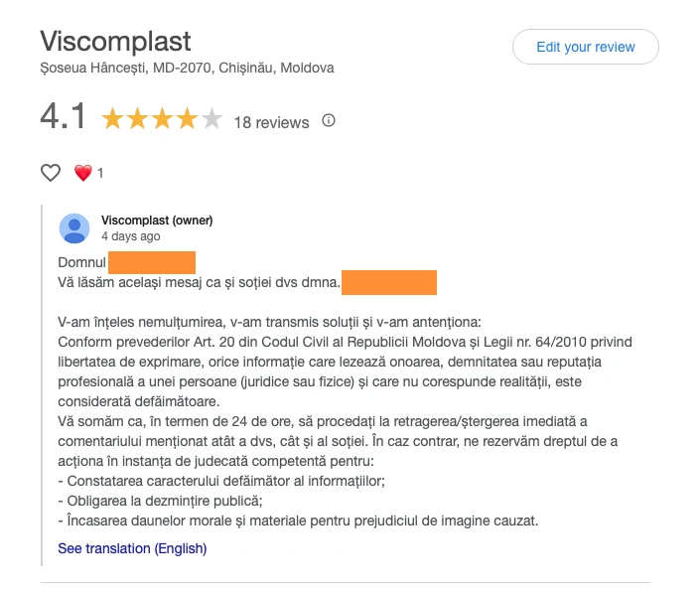Click the Viscomplast owner avatar icon
The width and height of the screenshot is (700, 593).
[74, 228]
